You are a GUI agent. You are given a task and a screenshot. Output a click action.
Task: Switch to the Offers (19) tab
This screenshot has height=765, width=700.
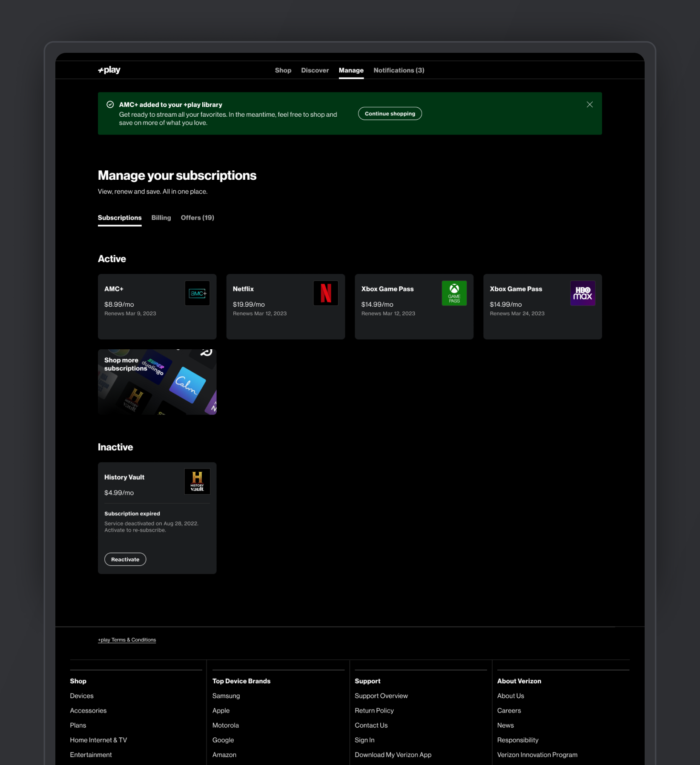coord(198,218)
